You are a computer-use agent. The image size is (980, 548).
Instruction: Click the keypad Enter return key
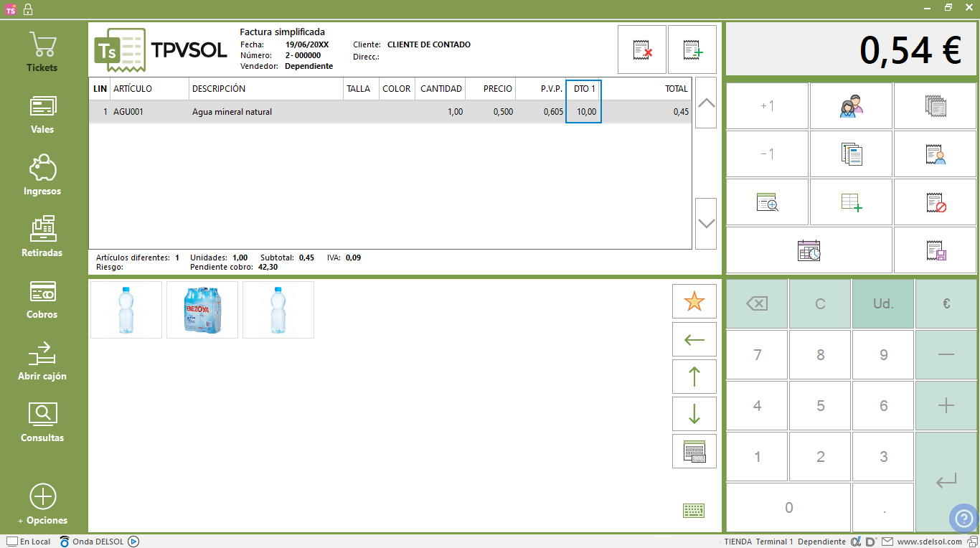pyautogui.click(x=946, y=481)
